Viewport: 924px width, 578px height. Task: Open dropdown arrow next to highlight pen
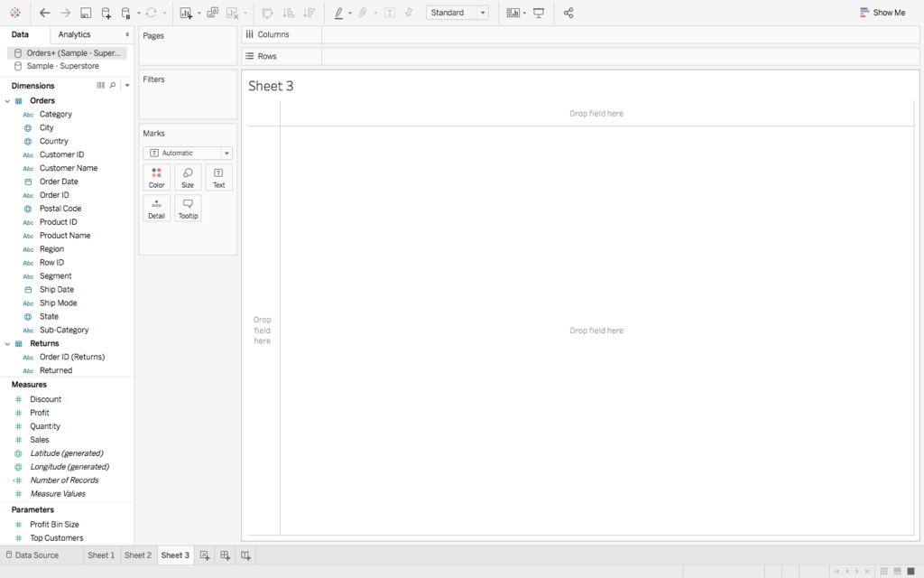point(350,13)
